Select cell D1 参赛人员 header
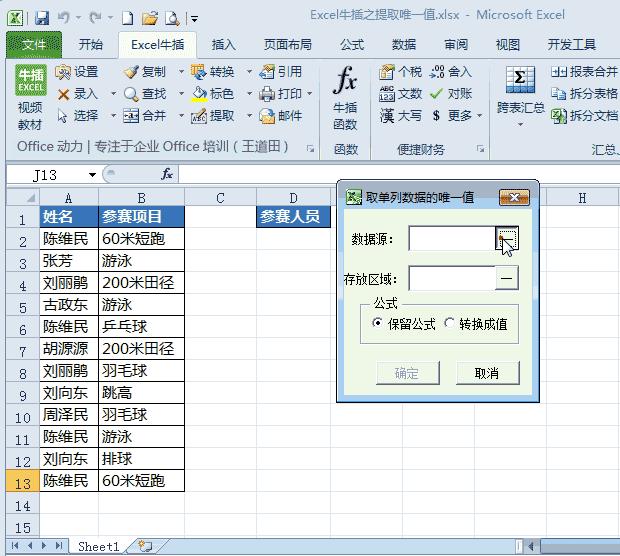The image size is (620, 556). tap(293, 216)
